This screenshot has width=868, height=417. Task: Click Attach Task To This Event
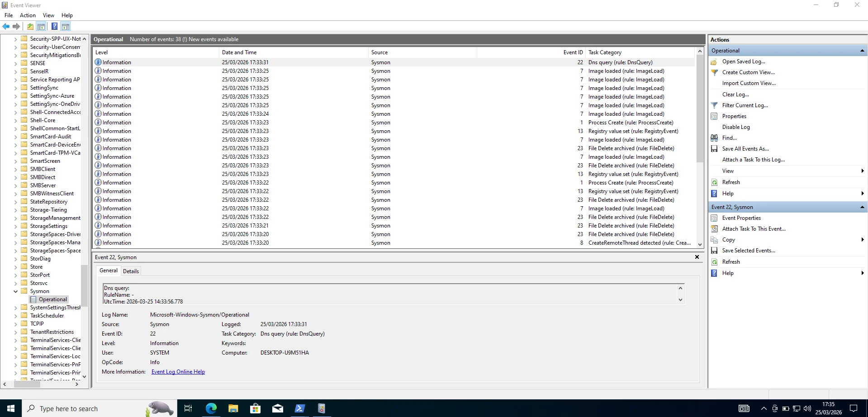pyautogui.click(x=754, y=229)
